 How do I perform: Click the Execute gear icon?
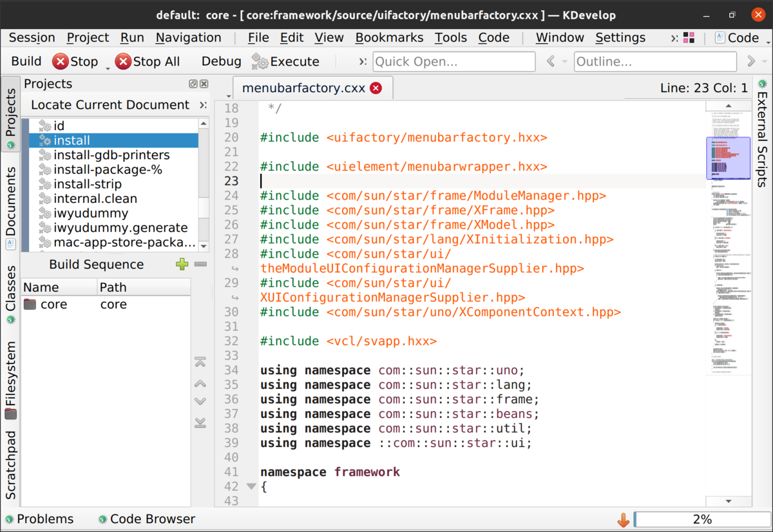(260, 61)
